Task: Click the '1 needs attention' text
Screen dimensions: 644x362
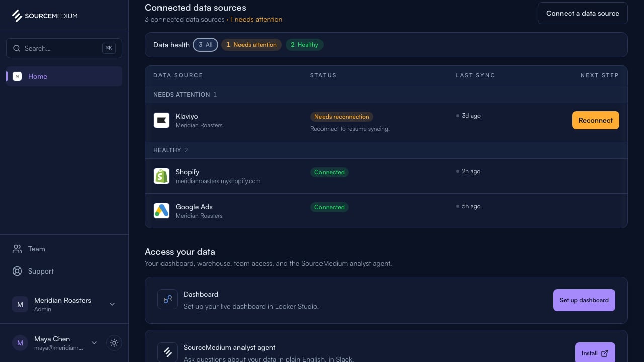Action: point(256,19)
